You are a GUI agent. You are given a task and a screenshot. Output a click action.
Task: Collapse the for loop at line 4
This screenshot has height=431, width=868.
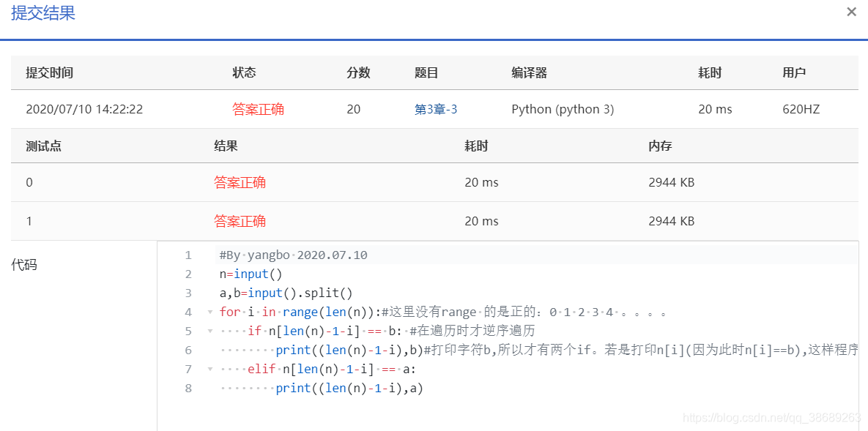click(x=209, y=312)
